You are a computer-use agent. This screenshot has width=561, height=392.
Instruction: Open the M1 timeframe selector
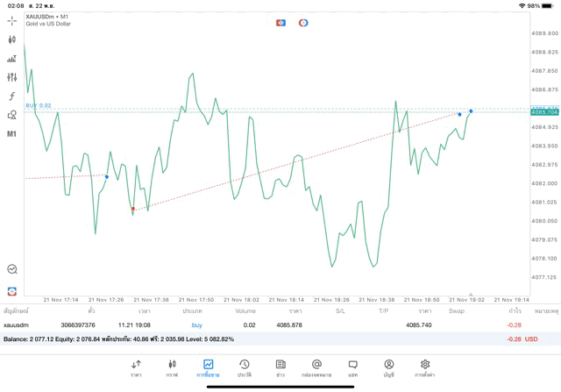pos(11,134)
